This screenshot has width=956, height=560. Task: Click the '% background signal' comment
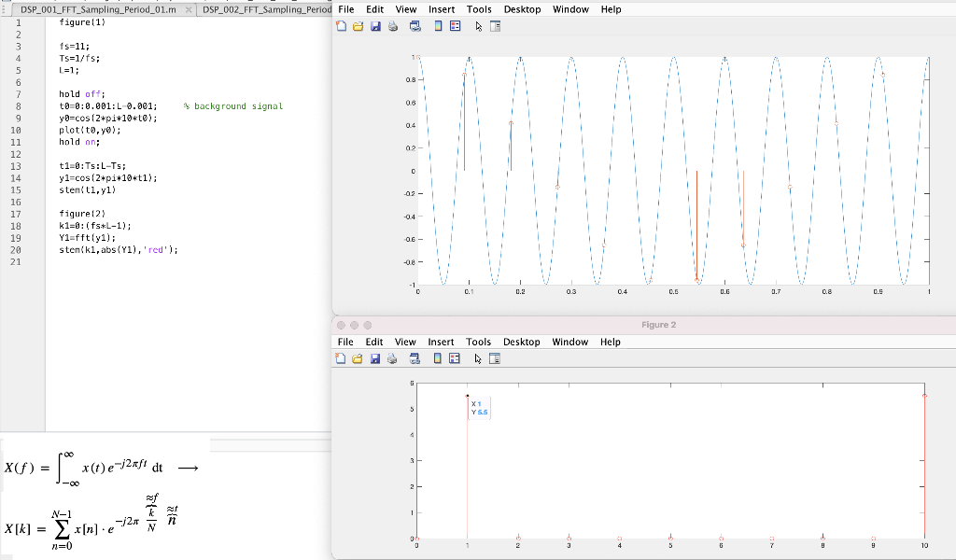[232, 106]
